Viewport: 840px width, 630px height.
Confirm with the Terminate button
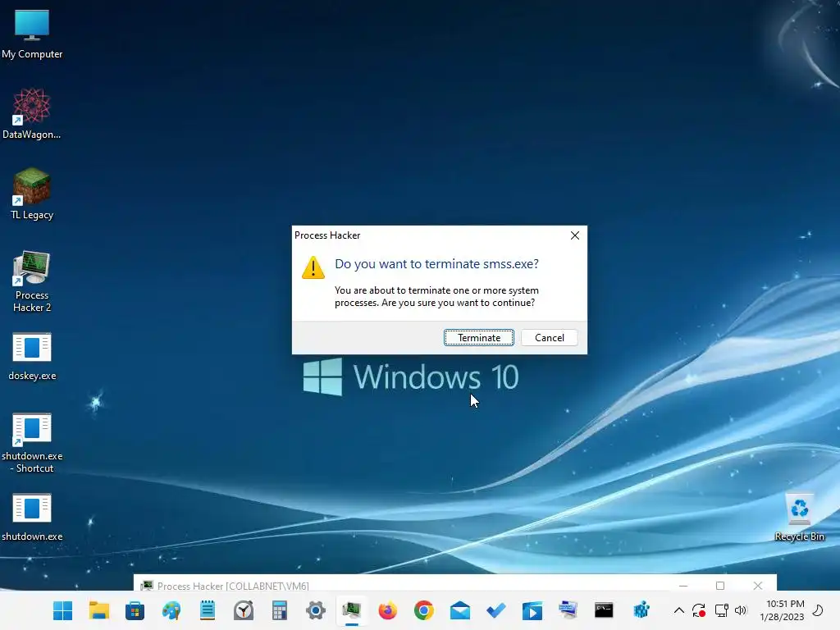pos(479,337)
